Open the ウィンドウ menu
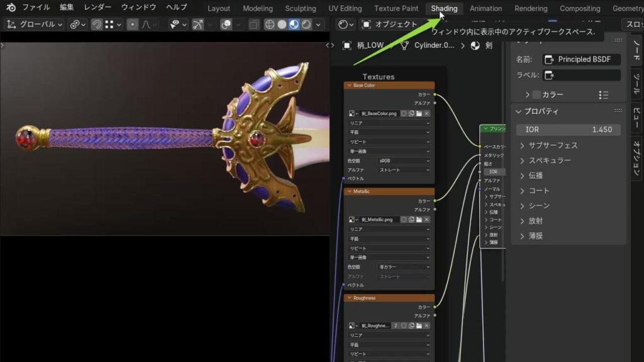The height and width of the screenshot is (362, 644). click(x=138, y=8)
